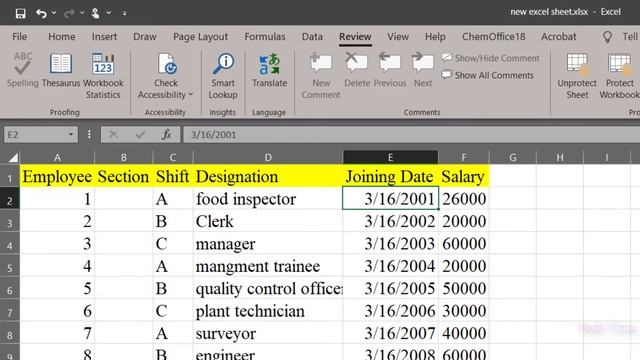The image size is (640, 360).
Task: Open the Thesaurus
Action: pyautogui.click(x=61, y=69)
